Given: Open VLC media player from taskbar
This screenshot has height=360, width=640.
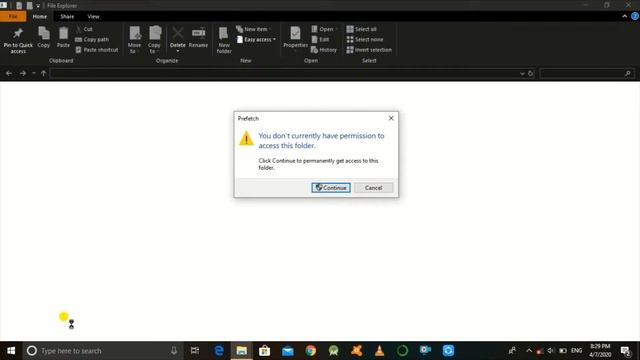Looking at the screenshot, I should pos(380,351).
